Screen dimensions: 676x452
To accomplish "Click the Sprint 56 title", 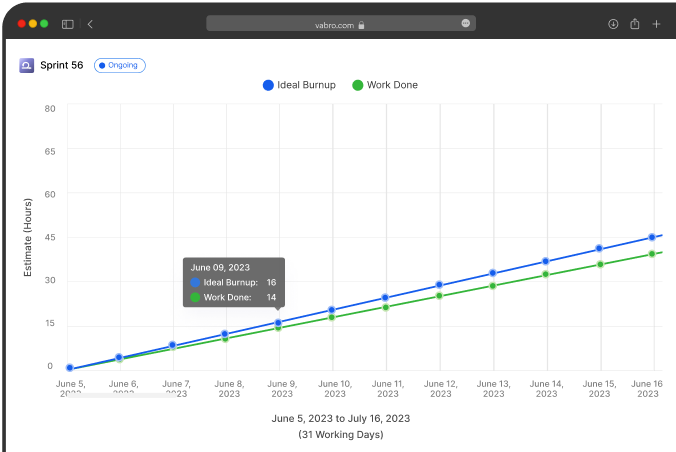I will tap(62, 65).
